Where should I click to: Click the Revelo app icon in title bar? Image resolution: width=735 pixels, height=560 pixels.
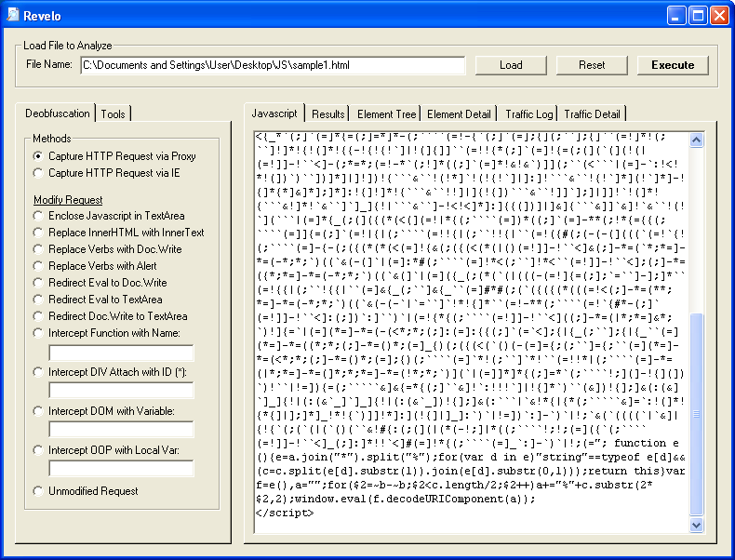coord(12,15)
